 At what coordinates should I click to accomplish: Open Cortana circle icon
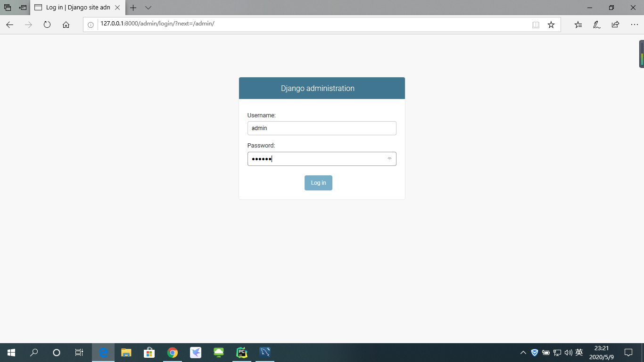click(x=57, y=352)
